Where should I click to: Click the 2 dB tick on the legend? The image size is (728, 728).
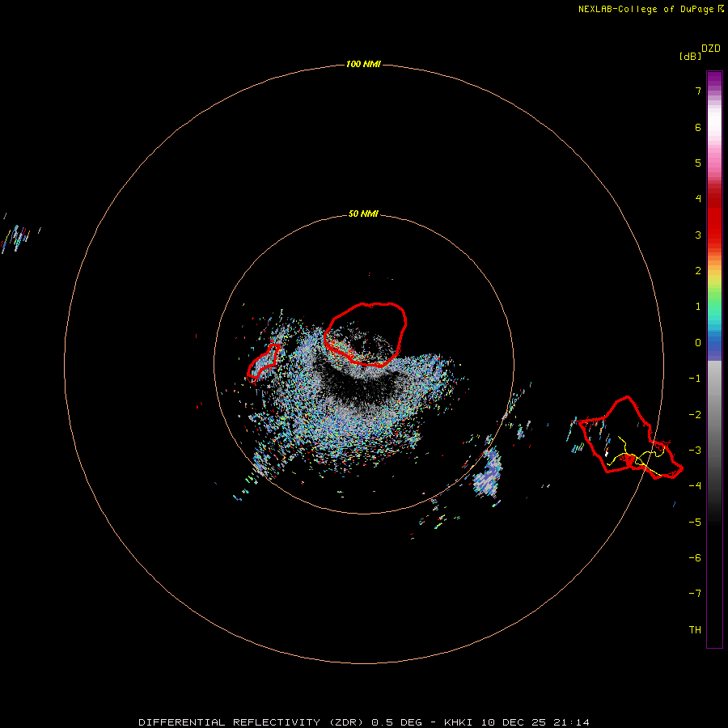(x=698, y=271)
